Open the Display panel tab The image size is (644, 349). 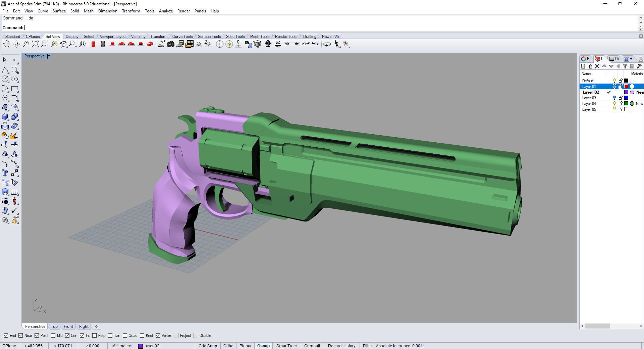(x=614, y=59)
